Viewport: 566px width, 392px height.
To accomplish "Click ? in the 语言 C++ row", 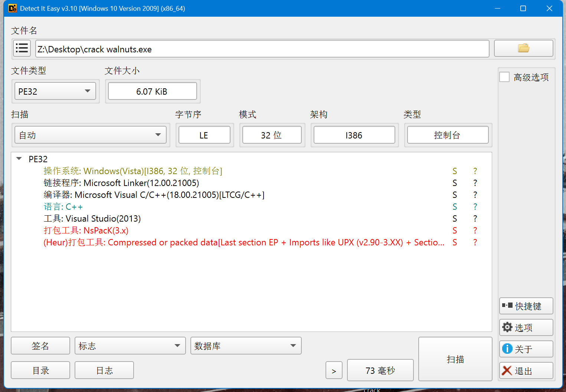I will tap(475, 207).
